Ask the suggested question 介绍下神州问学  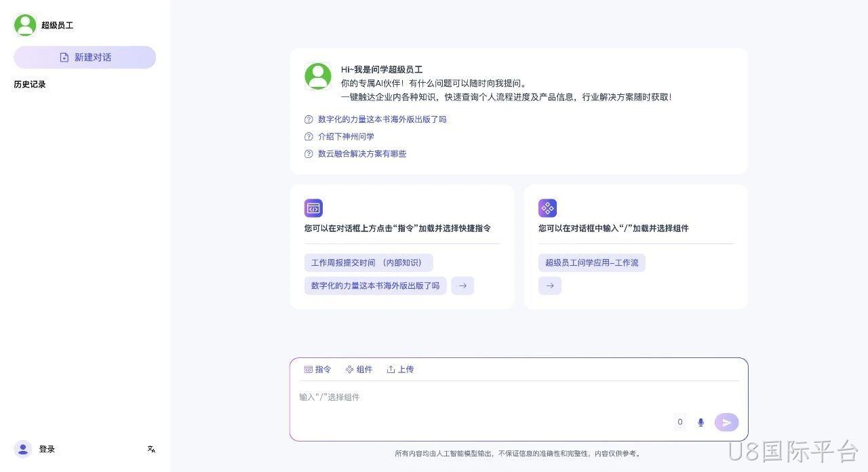[346, 136]
